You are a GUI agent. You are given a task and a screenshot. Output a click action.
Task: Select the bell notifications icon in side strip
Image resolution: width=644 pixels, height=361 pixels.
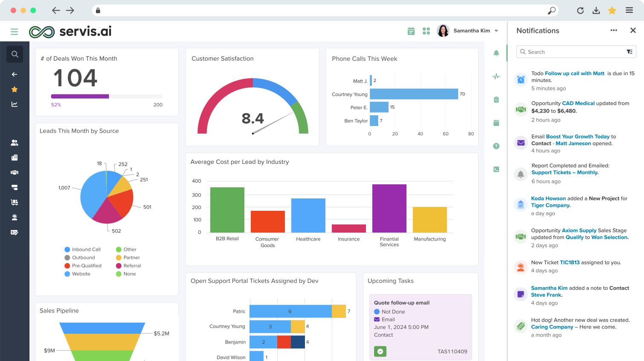tap(496, 53)
